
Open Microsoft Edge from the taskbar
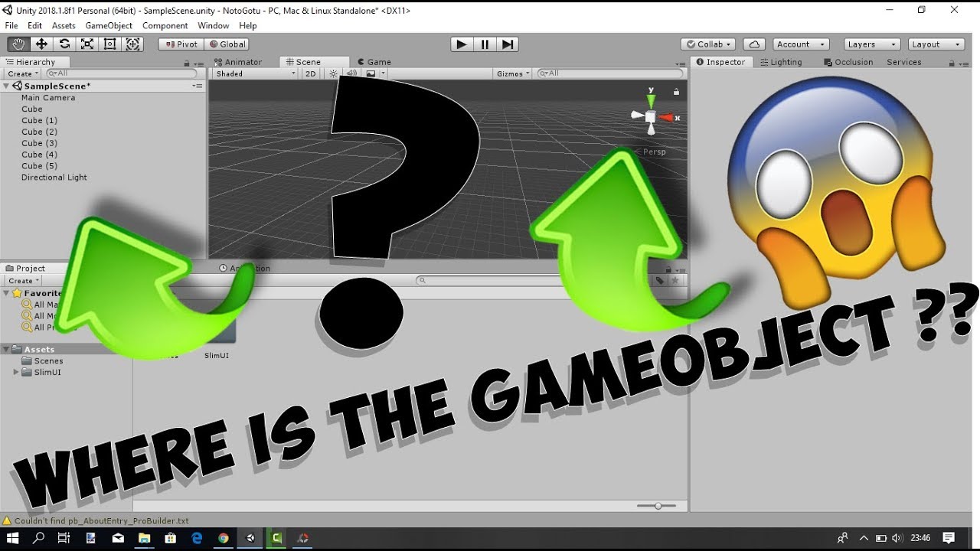pyautogui.click(x=197, y=538)
